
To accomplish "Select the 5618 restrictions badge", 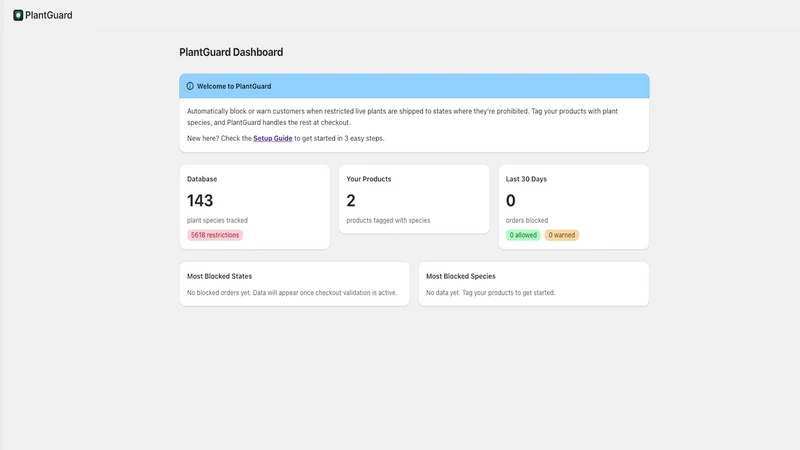I will pos(215,235).
